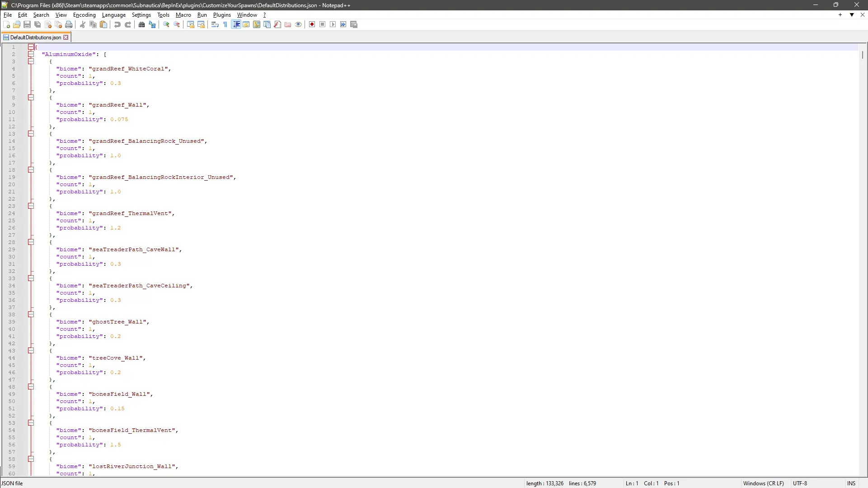Click the Plugins menu item

[222, 15]
